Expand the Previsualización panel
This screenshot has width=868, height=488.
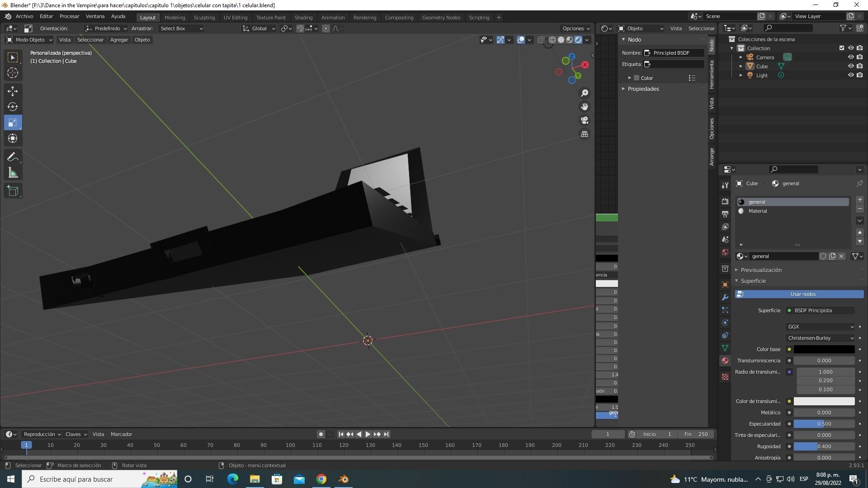761,270
